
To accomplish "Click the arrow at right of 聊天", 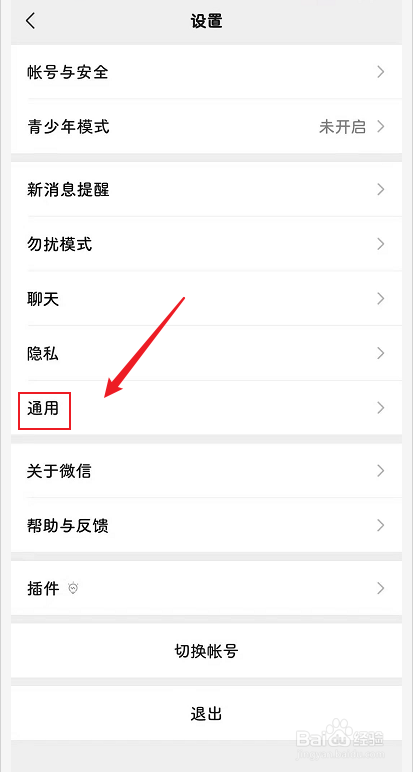I will (x=381, y=299).
